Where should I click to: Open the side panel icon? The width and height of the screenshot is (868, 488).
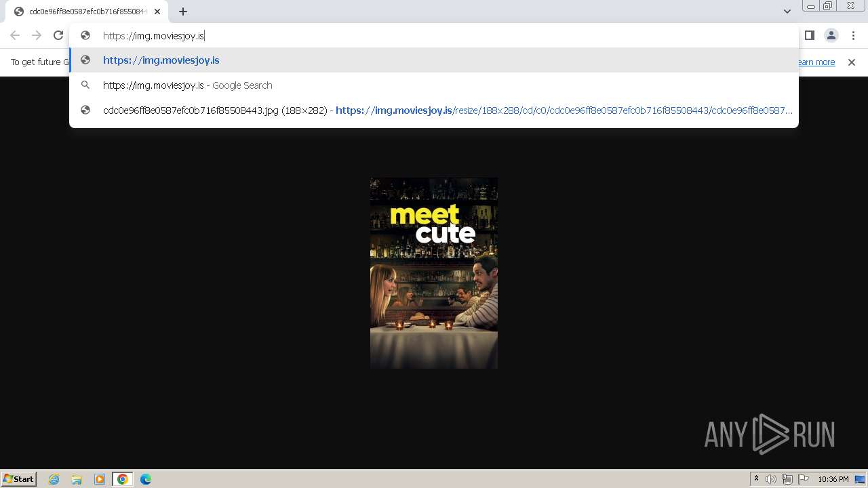pos(810,35)
